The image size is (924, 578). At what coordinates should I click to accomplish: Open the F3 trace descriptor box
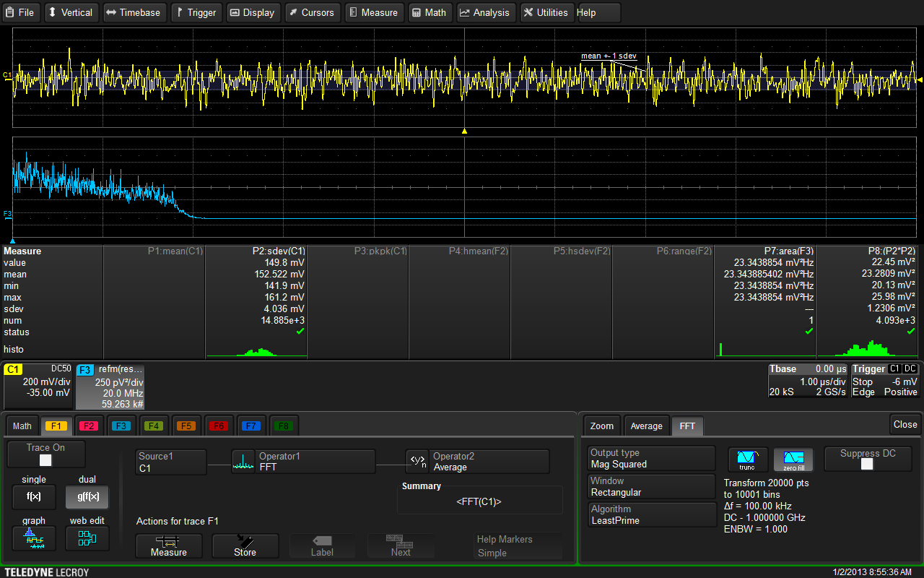[110, 386]
